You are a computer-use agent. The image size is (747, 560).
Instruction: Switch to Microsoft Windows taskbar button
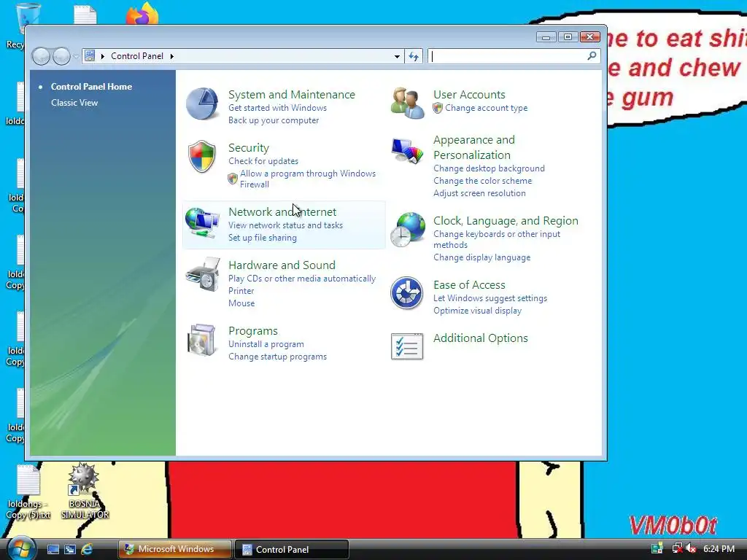click(175, 549)
